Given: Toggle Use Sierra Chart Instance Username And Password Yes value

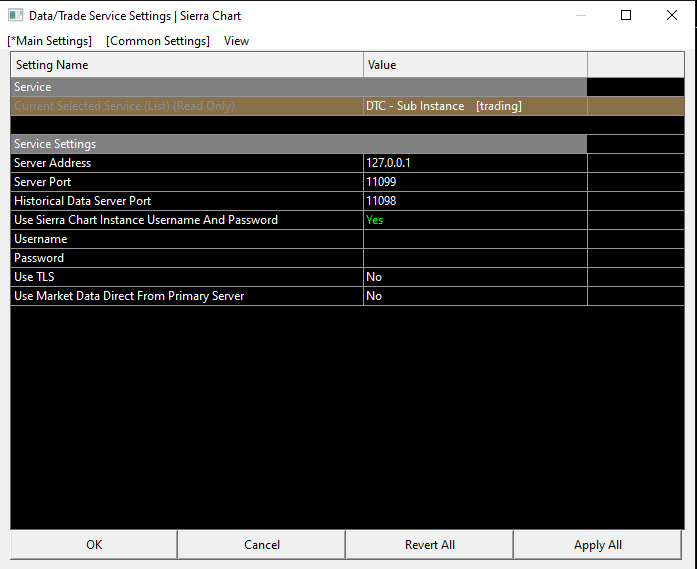Looking at the screenshot, I should click(475, 220).
